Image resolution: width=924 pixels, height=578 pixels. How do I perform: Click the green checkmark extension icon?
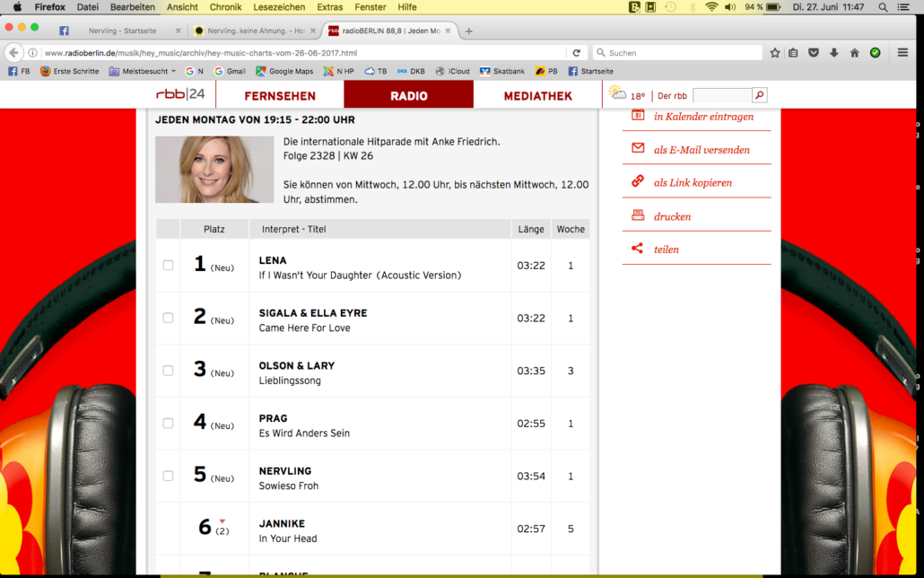875,52
